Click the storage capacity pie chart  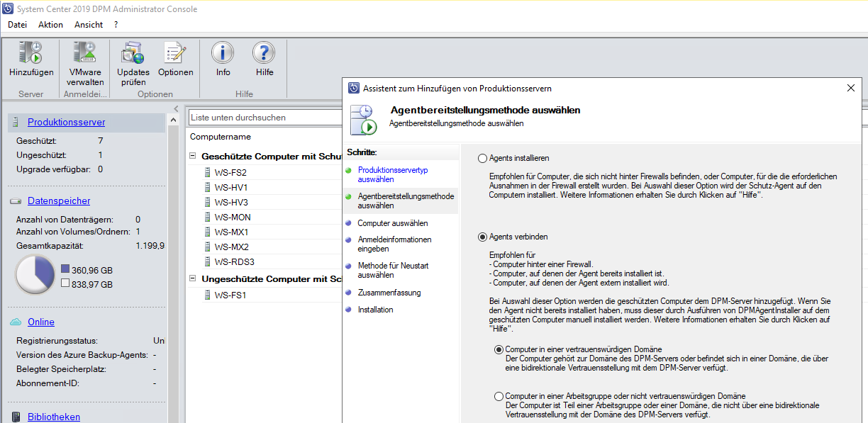pyautogui.click(x=35, y=275)
